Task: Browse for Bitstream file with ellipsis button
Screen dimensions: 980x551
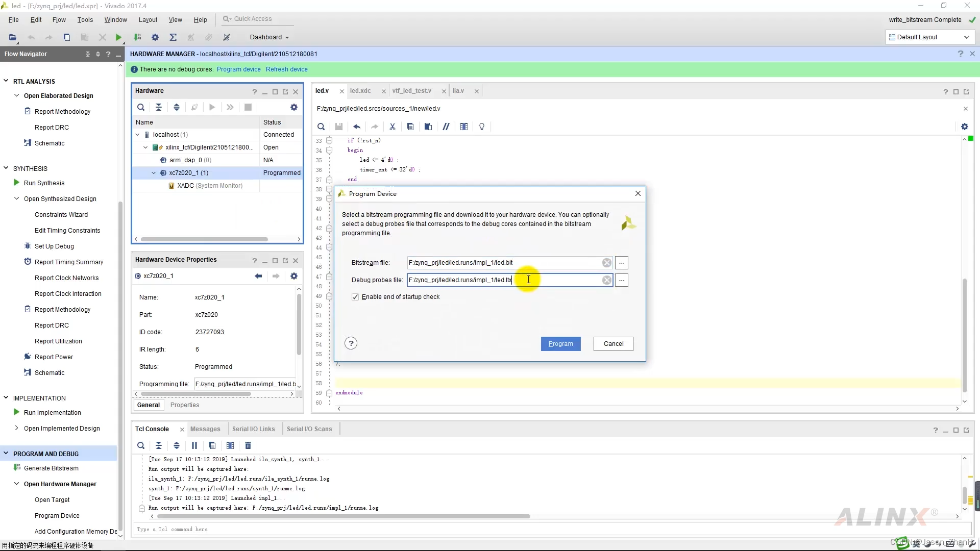Action: [621, 263]
